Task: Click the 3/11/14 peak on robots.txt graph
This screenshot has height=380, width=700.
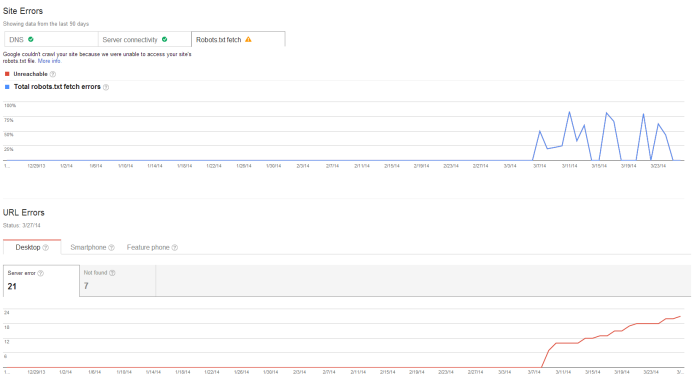Action: tap(569, 112)
